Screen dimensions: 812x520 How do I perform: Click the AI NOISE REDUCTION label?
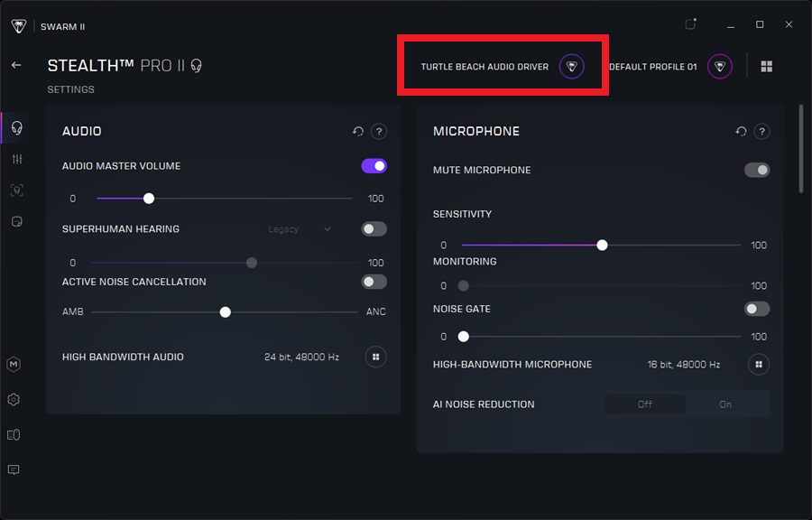point(484,404)
